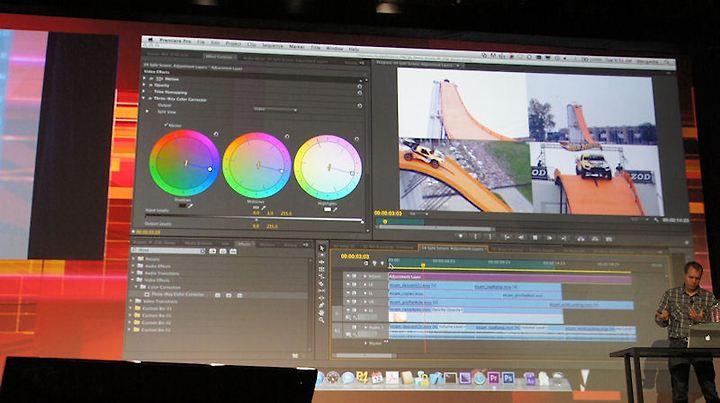Select the Pen tool in tools panel
Screen dimensions: 720x403
pos(321,305)
